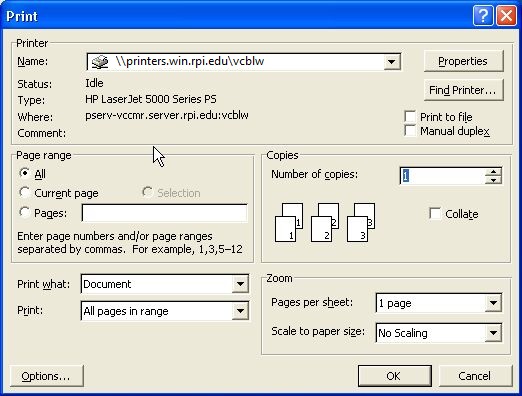522x396 pixels.
Task: Open printer Properties button
Action: click(x=463, y=61)
